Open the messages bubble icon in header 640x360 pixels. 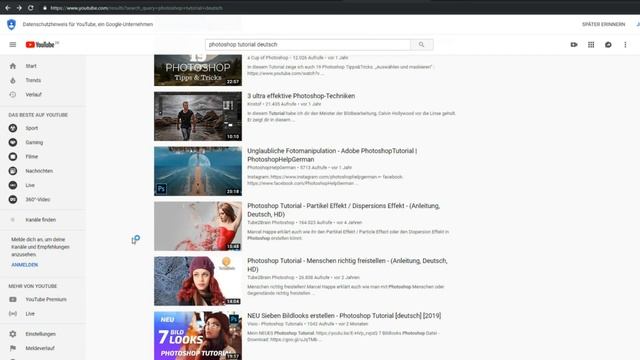608,44
